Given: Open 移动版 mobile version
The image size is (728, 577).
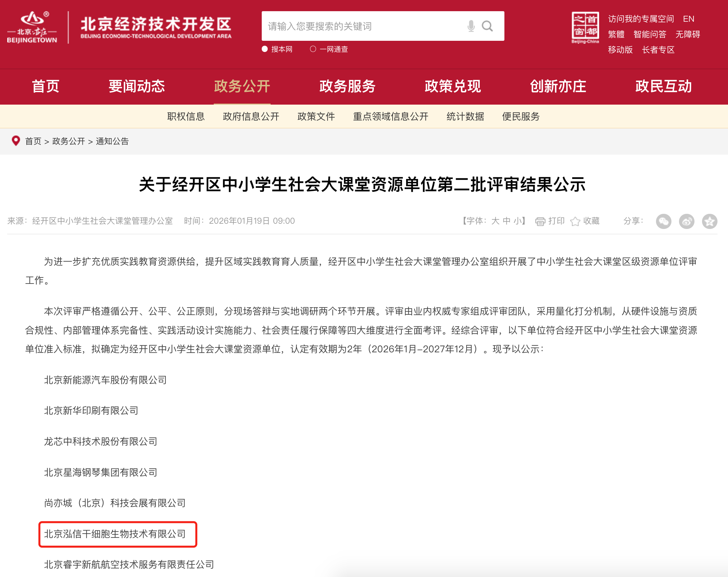Looking at the screenshot, I should [620, 50].
